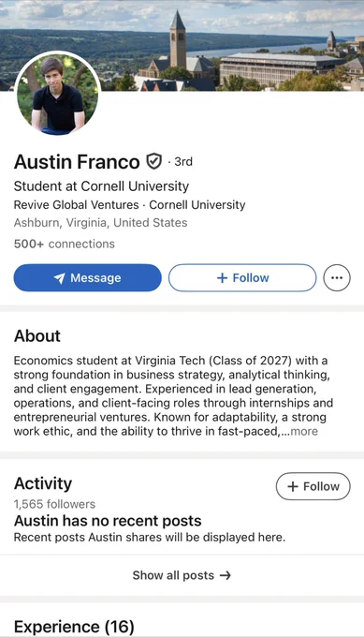Tap the Activity section heading
This screenshot has width=364, height=637.
[43, 483]
